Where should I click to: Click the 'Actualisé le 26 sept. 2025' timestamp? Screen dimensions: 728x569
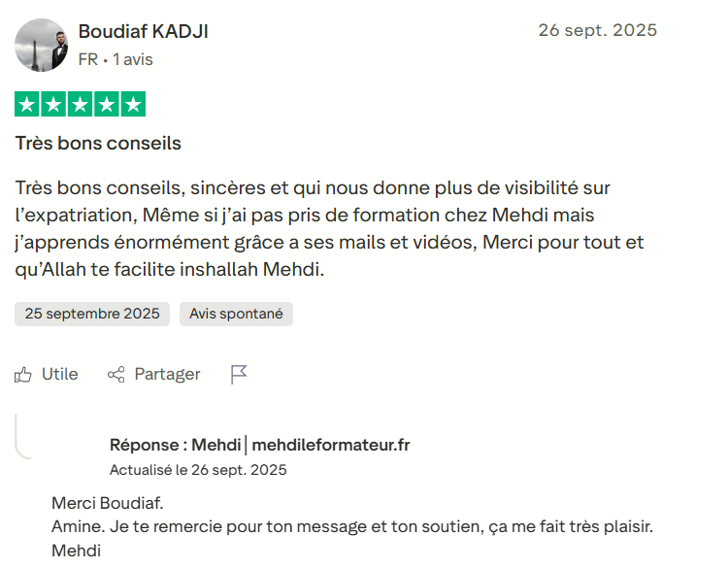[x=198, y=470]
